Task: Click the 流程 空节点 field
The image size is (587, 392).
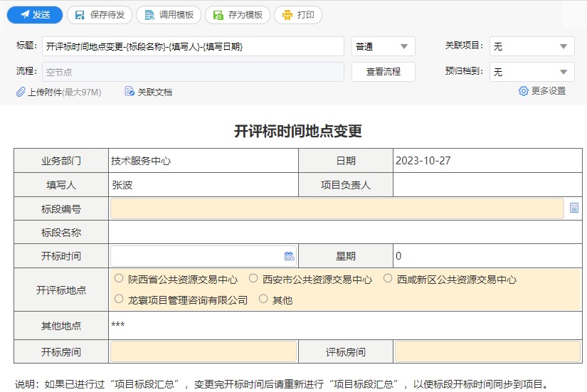Action: click(x=193, y=72)
